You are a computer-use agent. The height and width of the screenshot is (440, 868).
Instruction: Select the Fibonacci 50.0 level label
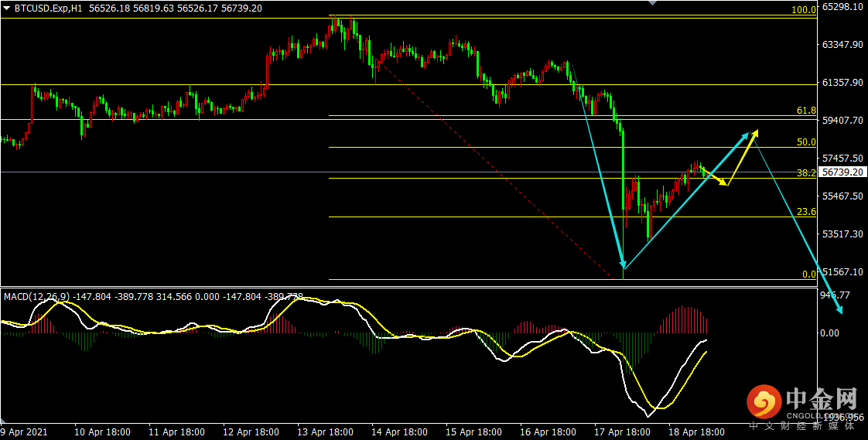[807, 142]
